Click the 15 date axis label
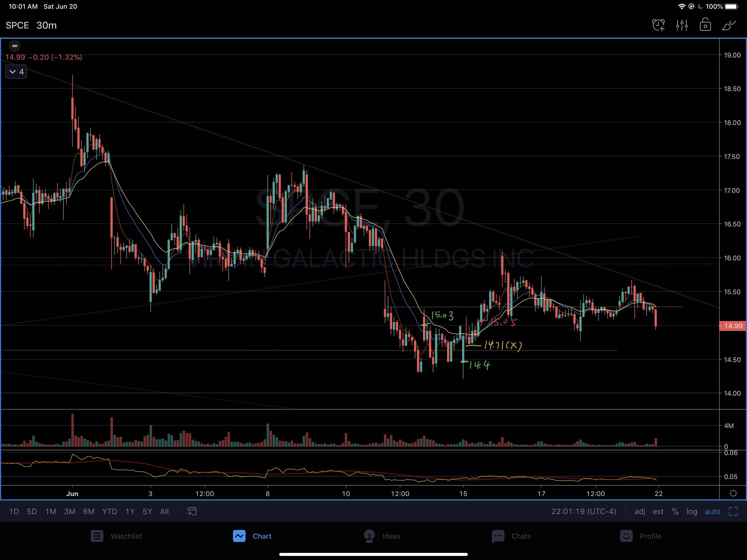 [463, 494]
